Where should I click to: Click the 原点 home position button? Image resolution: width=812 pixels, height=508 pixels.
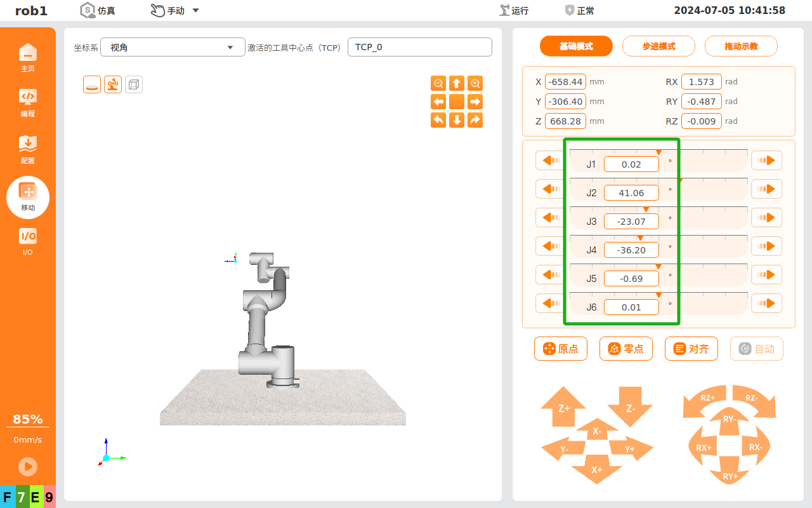pyautogui.click(x=561, y=349)
